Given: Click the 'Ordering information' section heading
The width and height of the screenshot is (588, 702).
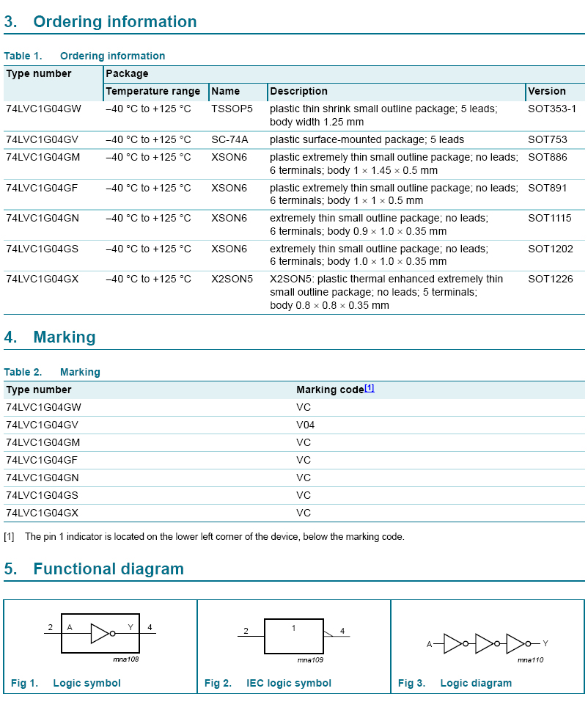Looking at the screenshot, I should click(x=114, y=22).
